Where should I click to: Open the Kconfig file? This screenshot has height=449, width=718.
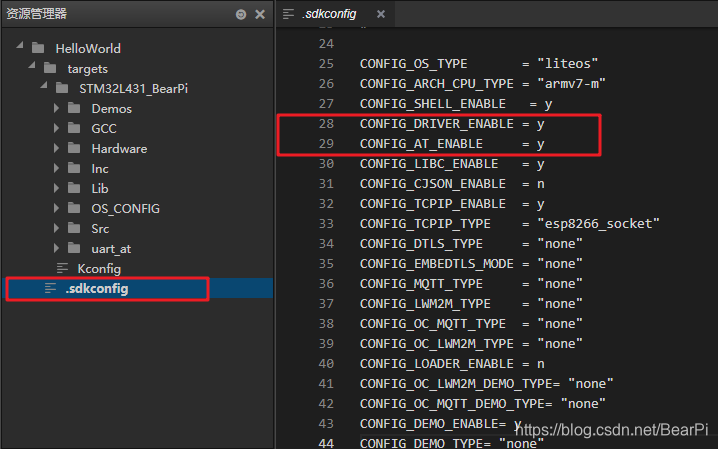[99, 269]
